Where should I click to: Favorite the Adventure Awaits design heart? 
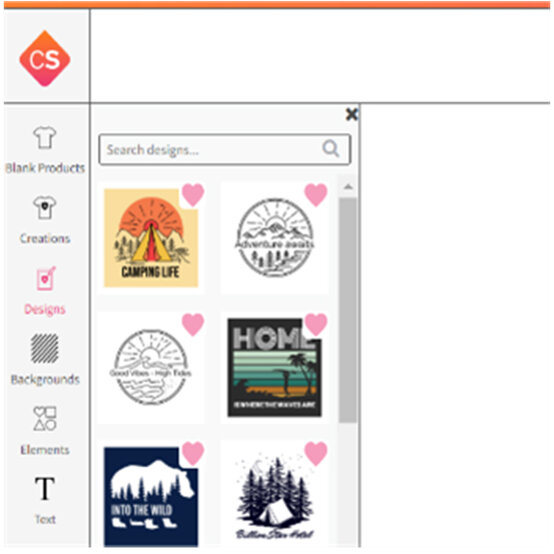316,195
